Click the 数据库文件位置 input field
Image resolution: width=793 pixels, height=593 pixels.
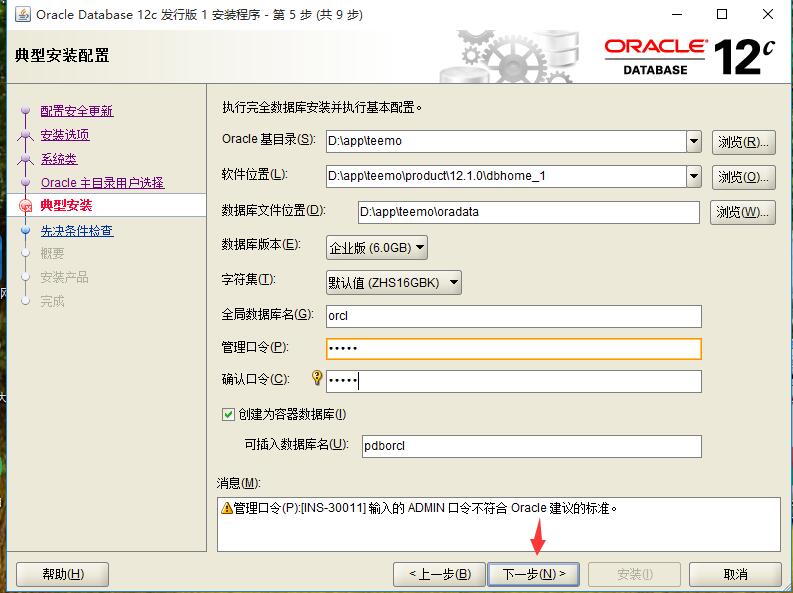tap(528, 212)
